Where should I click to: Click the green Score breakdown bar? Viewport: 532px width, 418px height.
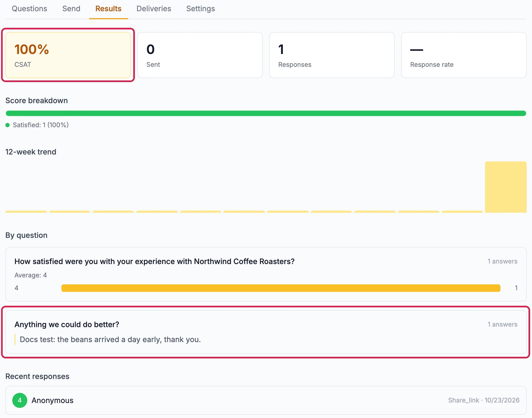tap(266, 113)
